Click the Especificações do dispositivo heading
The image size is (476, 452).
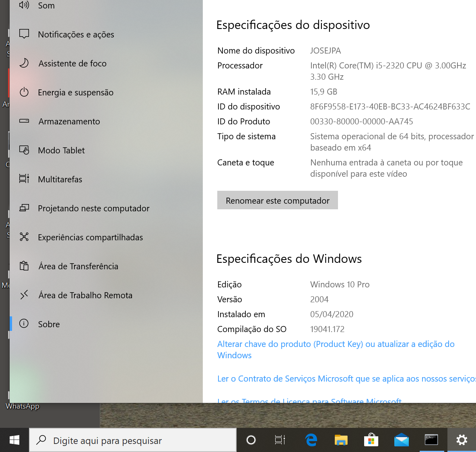293,25
